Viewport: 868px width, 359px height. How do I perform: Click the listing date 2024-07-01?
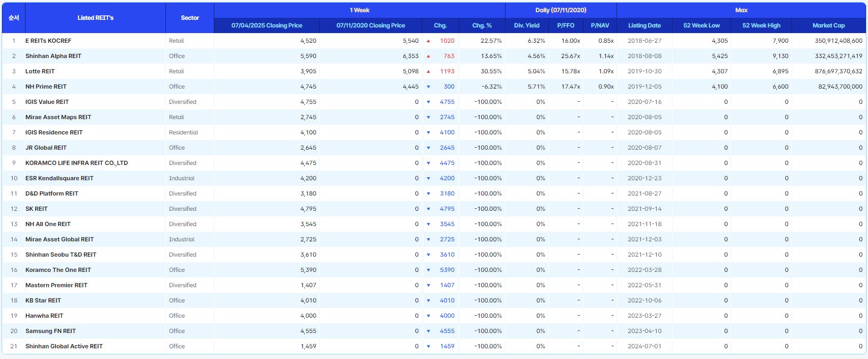[x=645, y=346]
